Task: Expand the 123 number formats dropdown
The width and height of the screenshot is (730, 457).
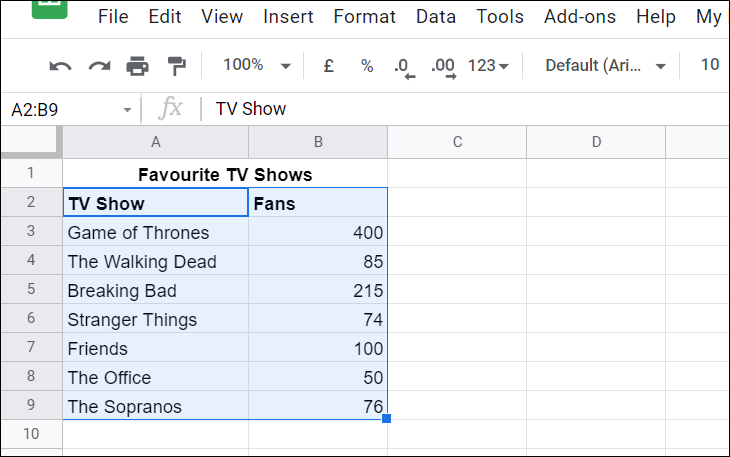Action: (x=488, y=66)
